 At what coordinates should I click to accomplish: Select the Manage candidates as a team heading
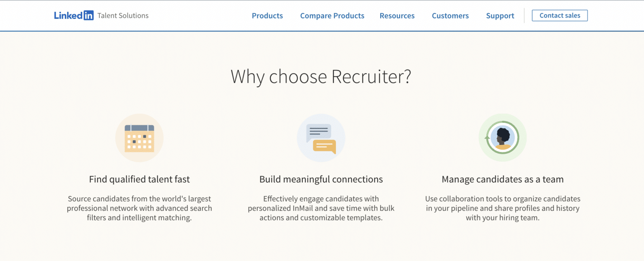click(502, 179)
